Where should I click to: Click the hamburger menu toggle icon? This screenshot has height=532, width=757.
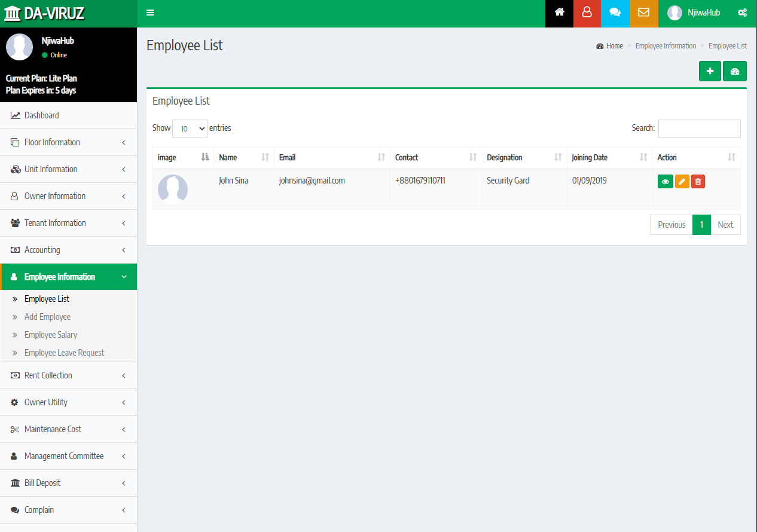[150, 13]
